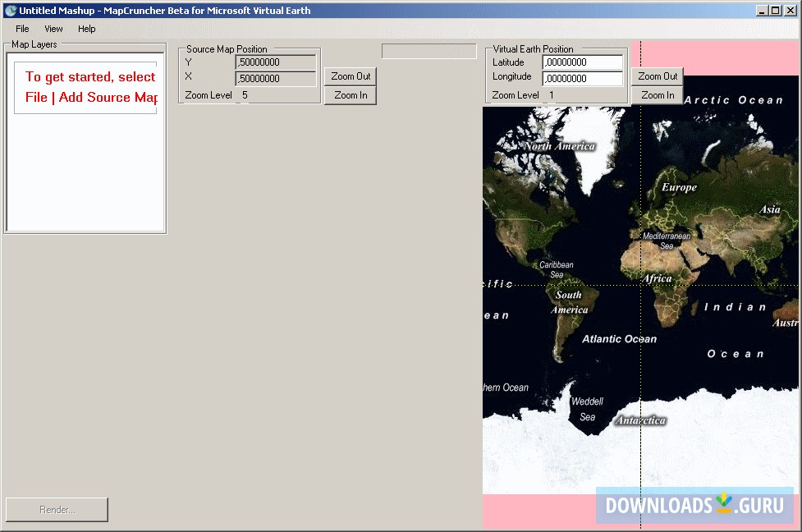Viewport: 802px width, 532px height.
Task: Open the File menu
Action: (21, 28)
